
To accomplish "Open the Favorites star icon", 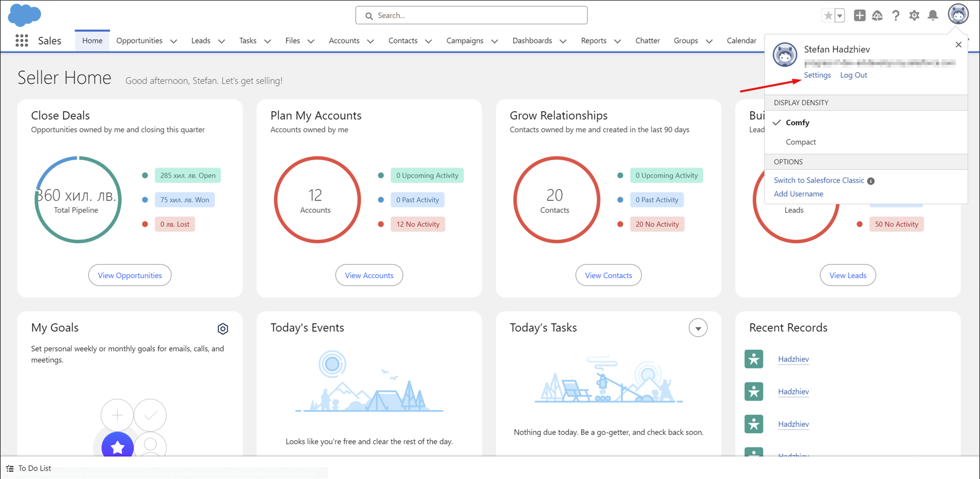I will (828, 16).
